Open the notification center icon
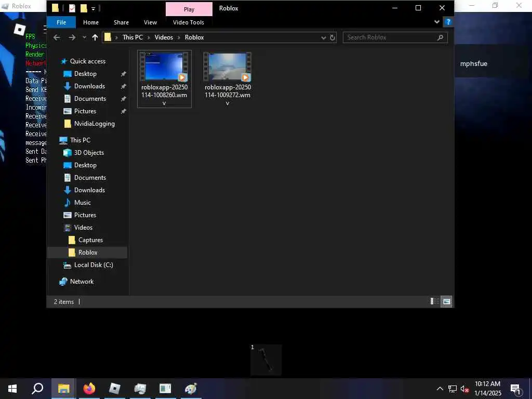 point(516,389)
